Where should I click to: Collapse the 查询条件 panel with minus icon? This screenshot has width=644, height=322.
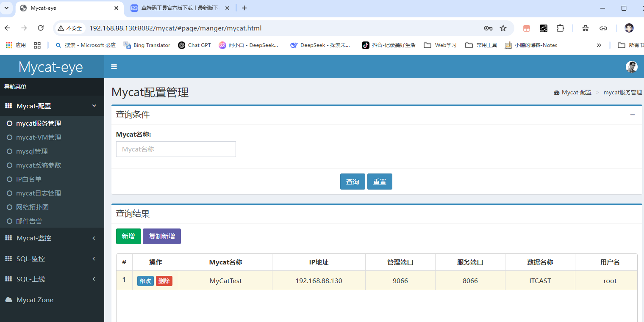pyautogui.click(x=632, y=115)
